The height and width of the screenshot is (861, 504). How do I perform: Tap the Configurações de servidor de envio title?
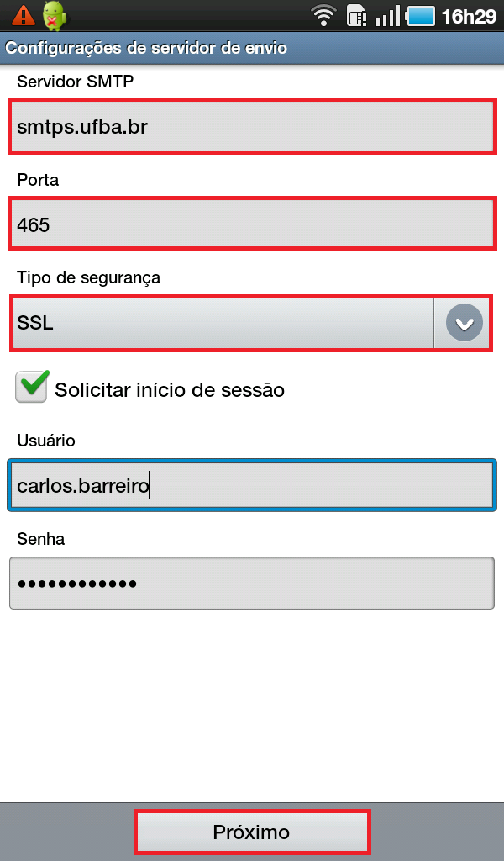point(147,48)
